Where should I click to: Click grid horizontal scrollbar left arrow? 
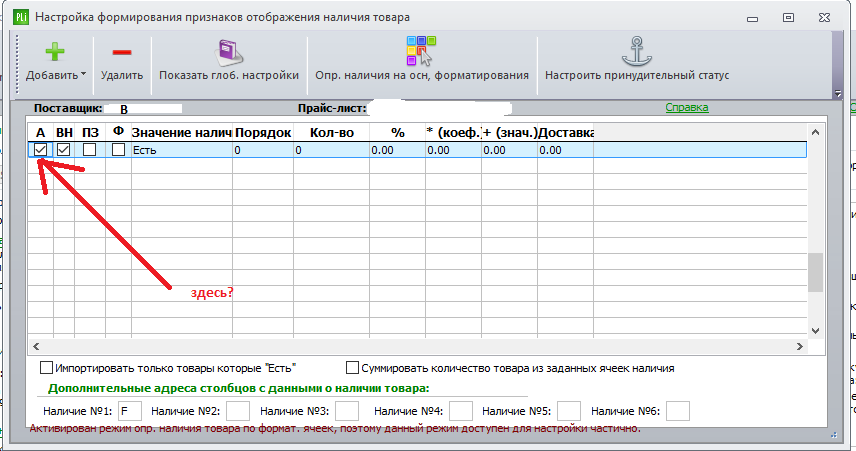[36, 346]
